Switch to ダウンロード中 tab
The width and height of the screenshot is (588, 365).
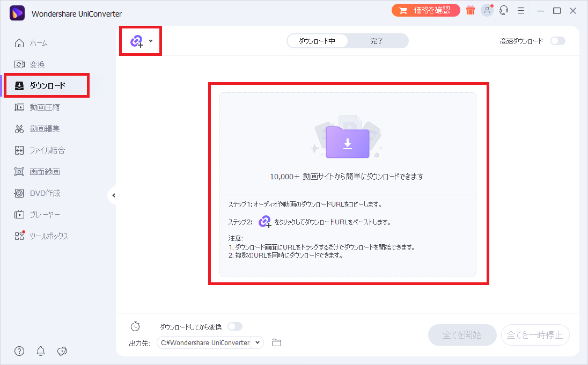point(317,41)
